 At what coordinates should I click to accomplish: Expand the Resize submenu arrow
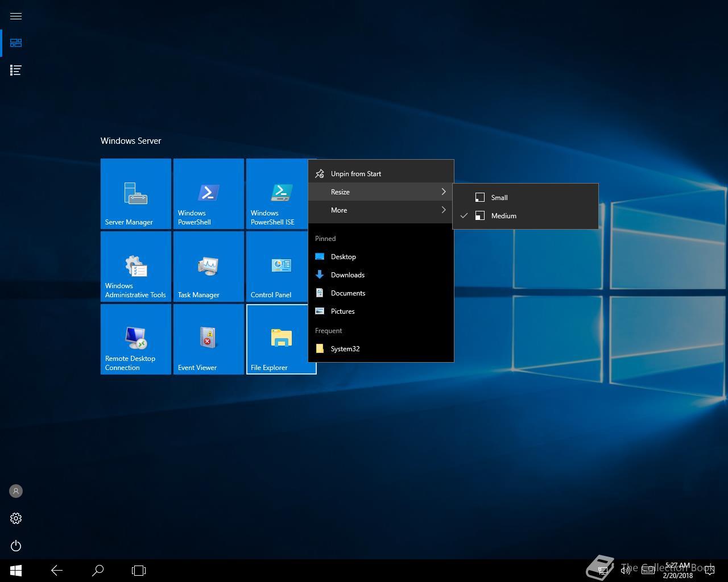tap(444, 192)
